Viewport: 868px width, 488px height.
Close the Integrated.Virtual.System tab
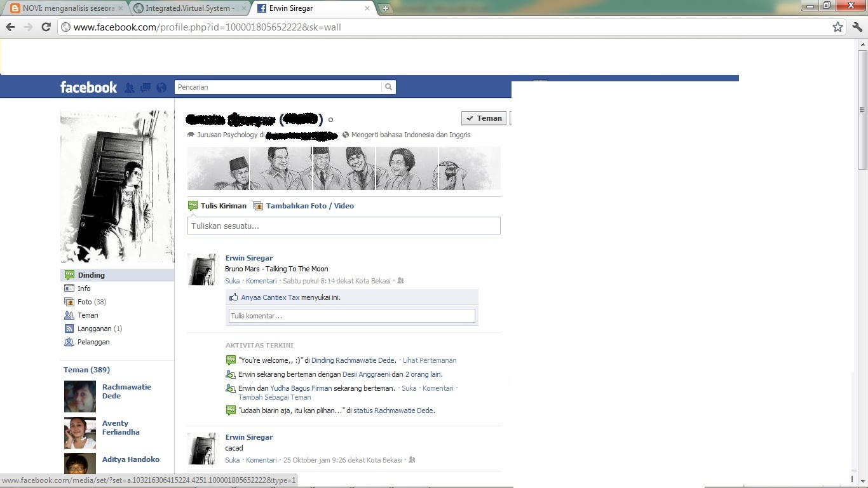[x=243, y=8]
